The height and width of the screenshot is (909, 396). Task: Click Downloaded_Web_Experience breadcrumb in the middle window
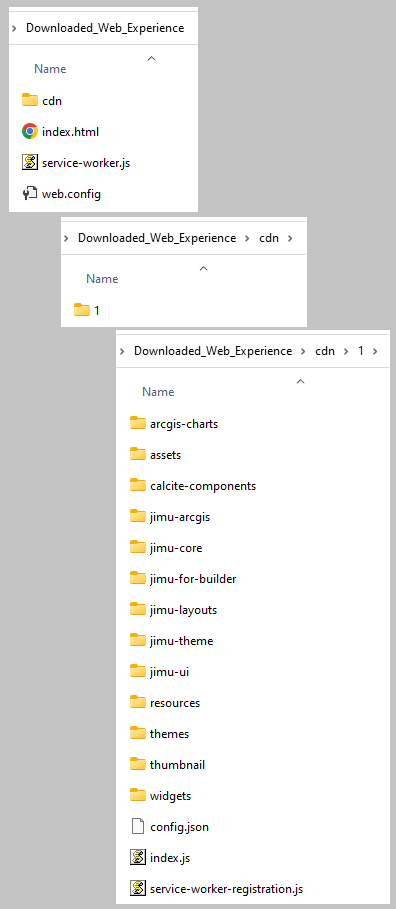(157, 238)
